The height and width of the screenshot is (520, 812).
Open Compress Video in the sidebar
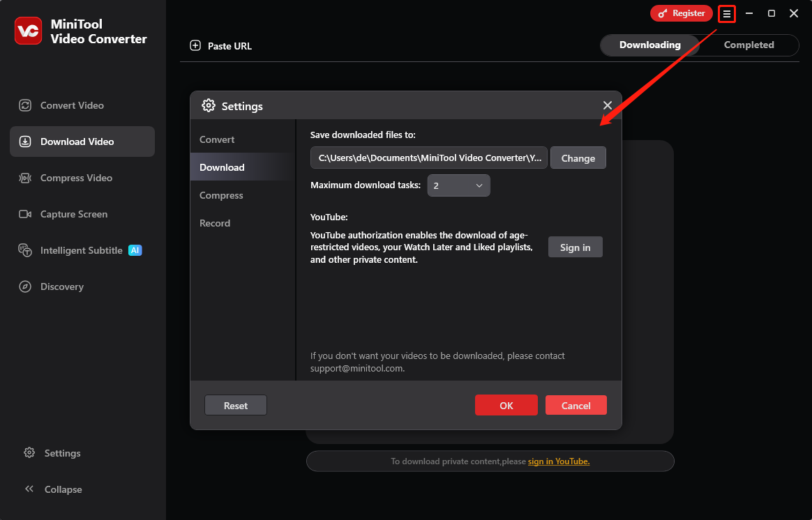click(x=82, y=178)
